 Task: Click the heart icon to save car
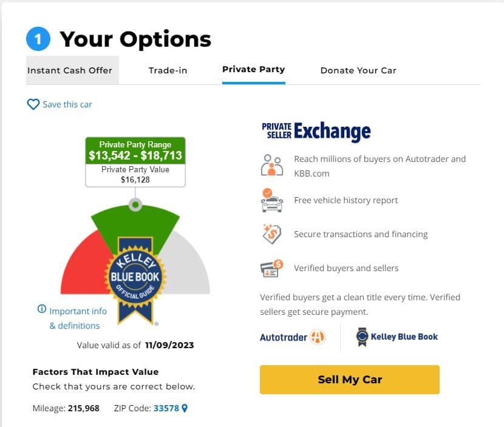pos(33,104)
